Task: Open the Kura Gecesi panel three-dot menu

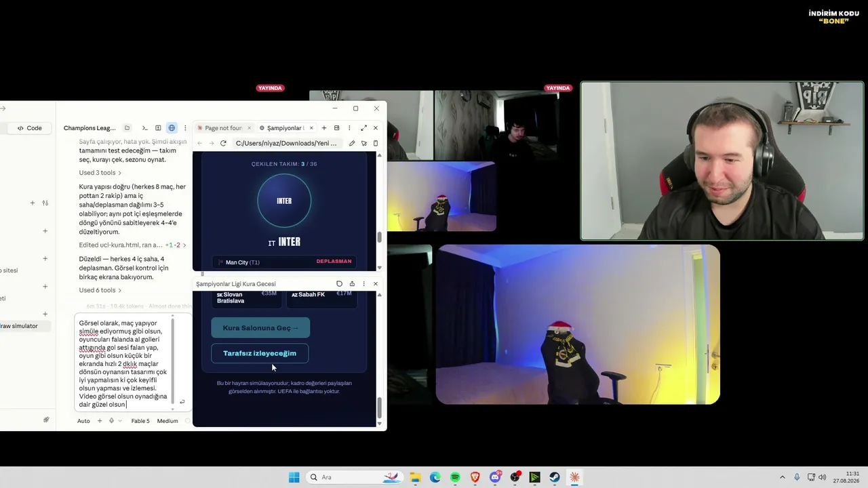Action: pyautogui.click(x=364, y=284)
